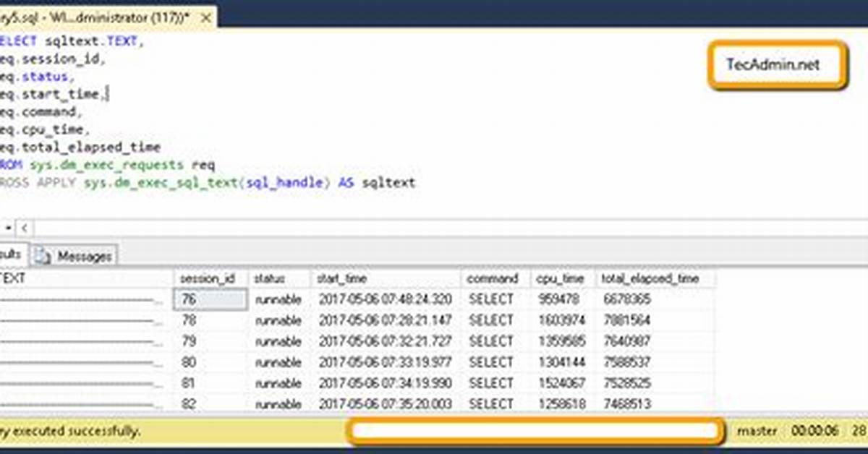Select session_id cell 81
This screenshot has height=454, width=868.
click(x=210, y=383)
